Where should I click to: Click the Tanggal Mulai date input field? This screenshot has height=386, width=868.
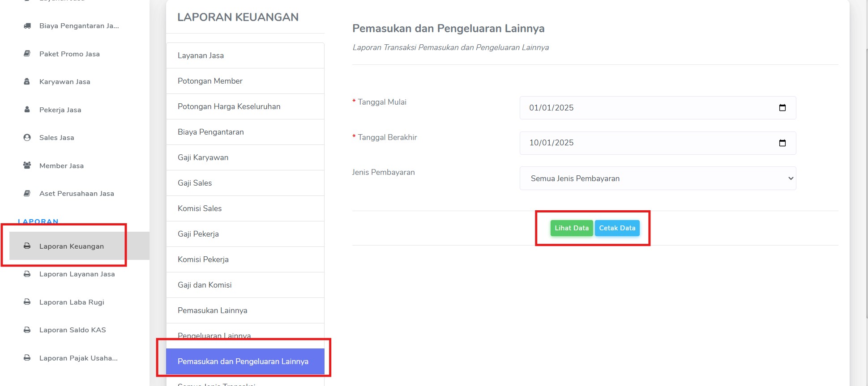click(658, 108)
